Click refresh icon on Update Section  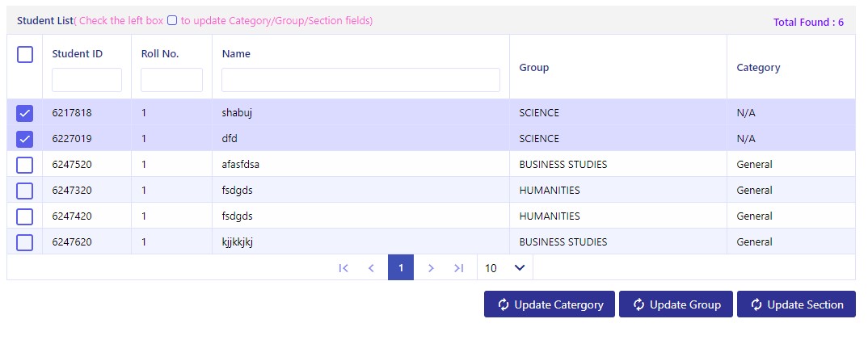coord(756,304)
